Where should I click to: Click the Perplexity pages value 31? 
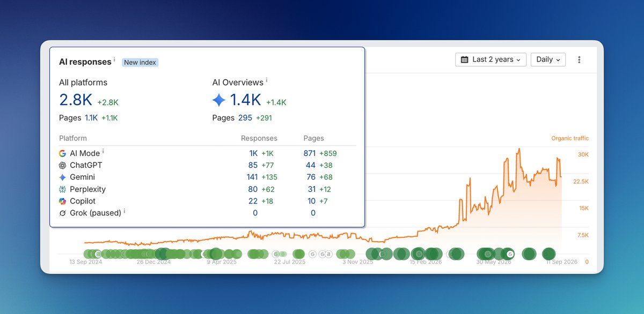point(311,189)
